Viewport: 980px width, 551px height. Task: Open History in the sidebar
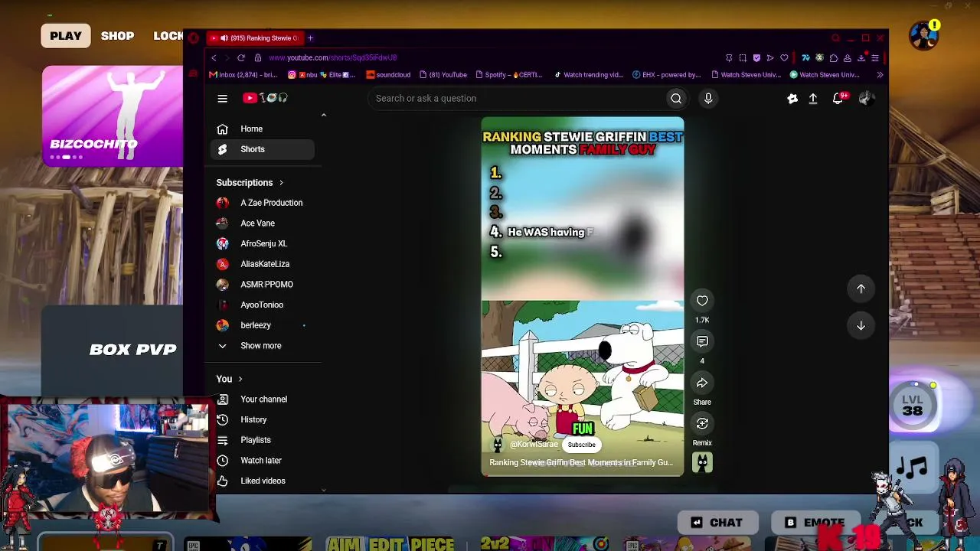point(263,419)
